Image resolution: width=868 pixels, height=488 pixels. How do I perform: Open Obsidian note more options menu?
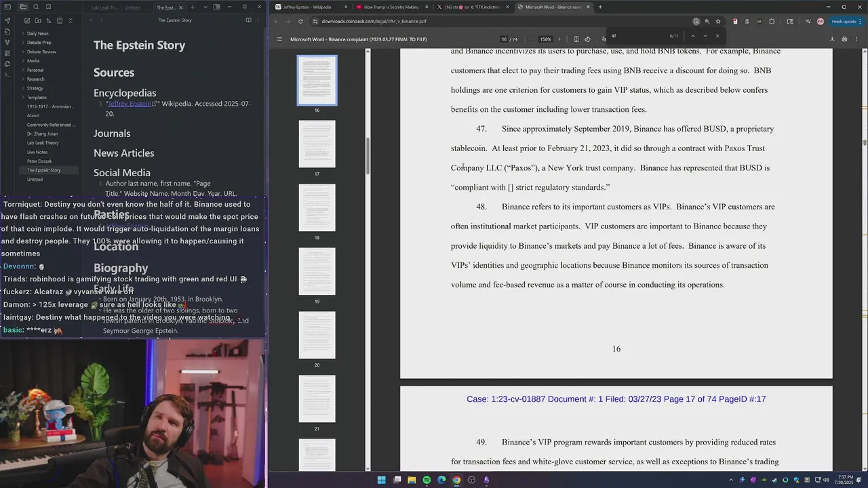click(x=259, y=20)
